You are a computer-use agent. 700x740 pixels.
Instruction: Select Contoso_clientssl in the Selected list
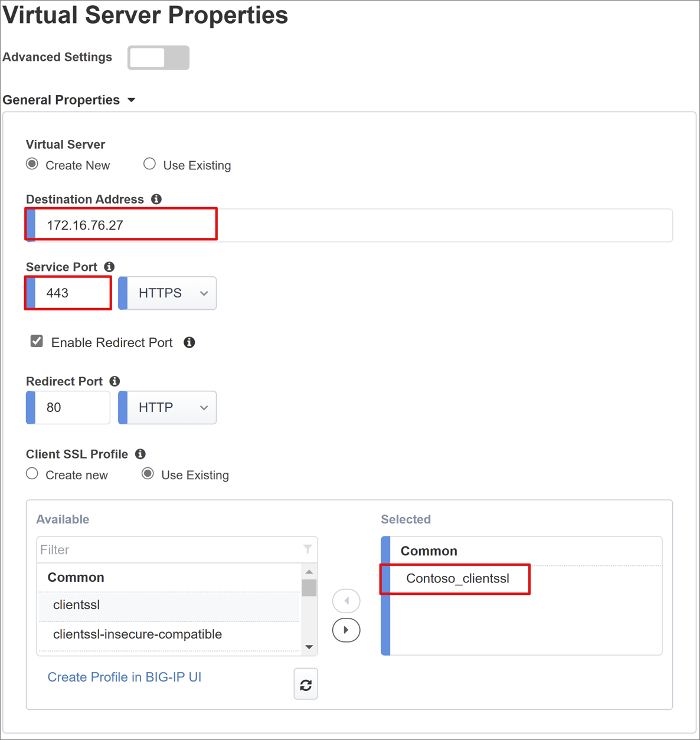457,578
